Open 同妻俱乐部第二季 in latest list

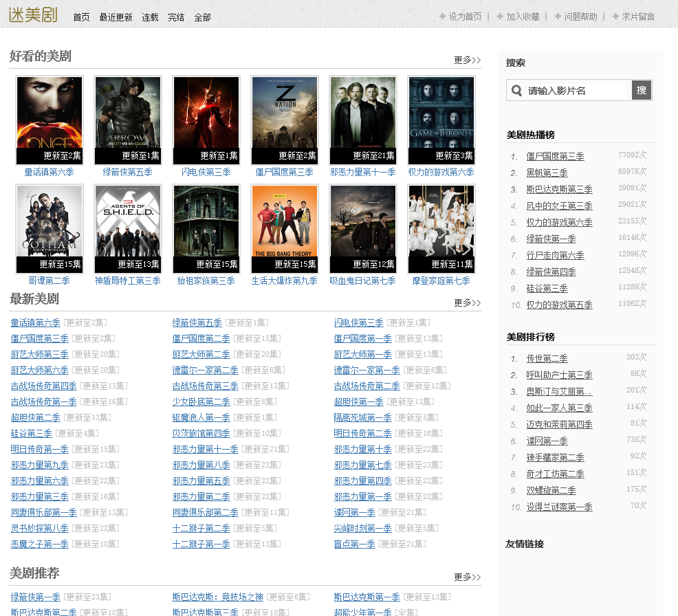click(x=206, y=512)
